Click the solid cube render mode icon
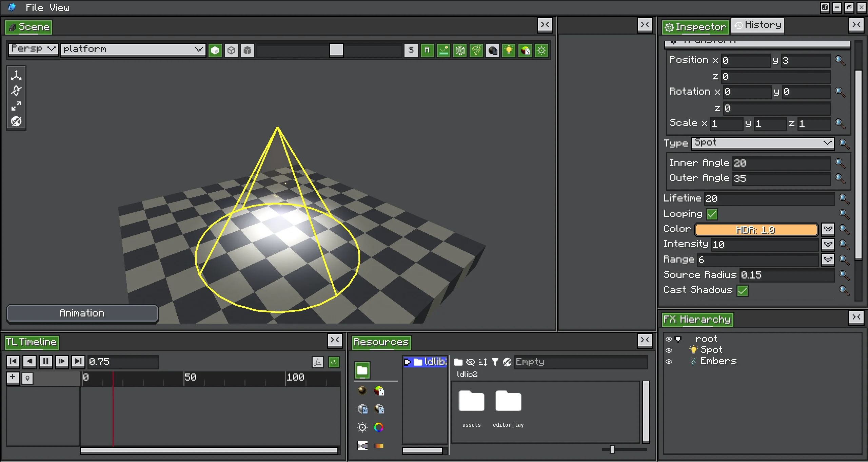The width and height of the screenshot is (868, 462). pyautogui.click(x=215, y=51)
